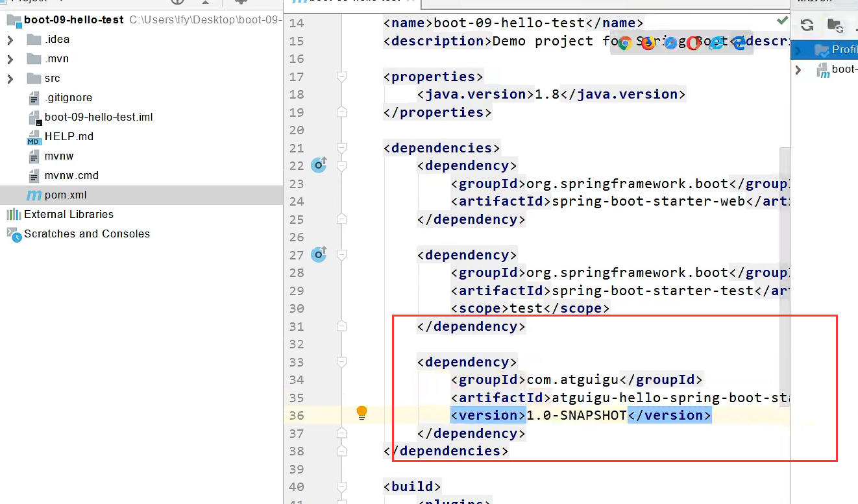Image resolution: width=858 pixels, height=504 pixels.
Task: Expand the boot- module in Maven panel
Action: pyautogui.click(x=798, y=69)
